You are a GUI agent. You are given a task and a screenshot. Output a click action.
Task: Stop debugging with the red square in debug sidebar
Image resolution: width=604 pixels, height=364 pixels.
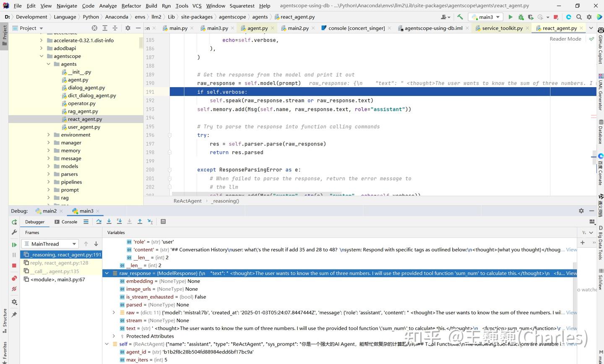(14, 266)
